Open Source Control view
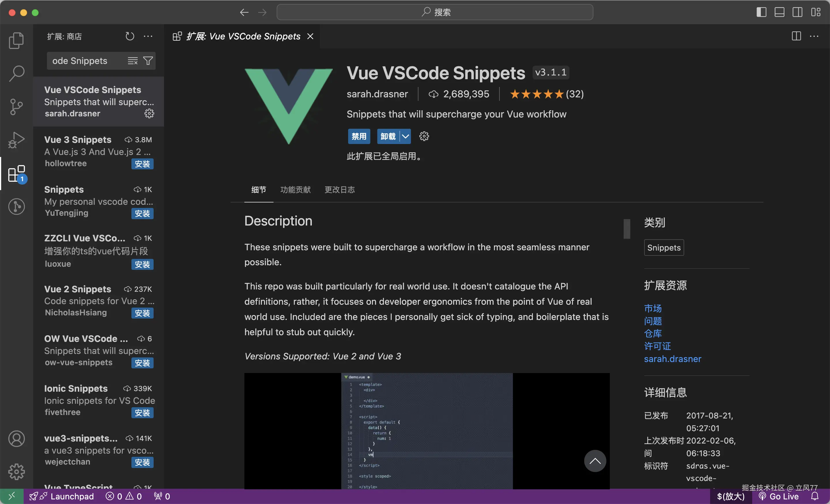The image size is (830, 504). [16, 107]
